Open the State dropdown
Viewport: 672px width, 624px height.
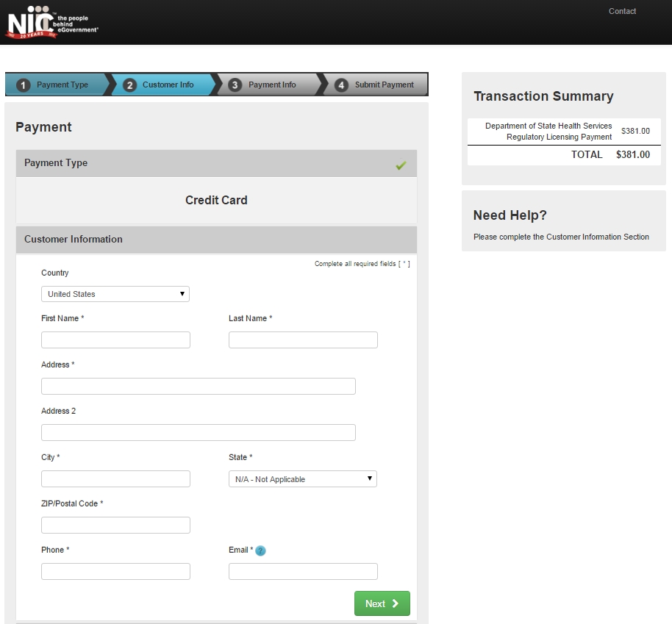point(302,478)
